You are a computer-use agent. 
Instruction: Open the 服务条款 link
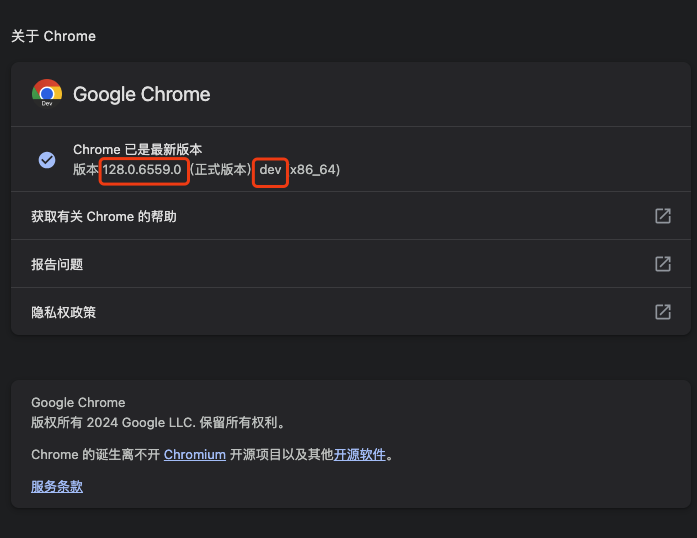(x=57, y=486)
